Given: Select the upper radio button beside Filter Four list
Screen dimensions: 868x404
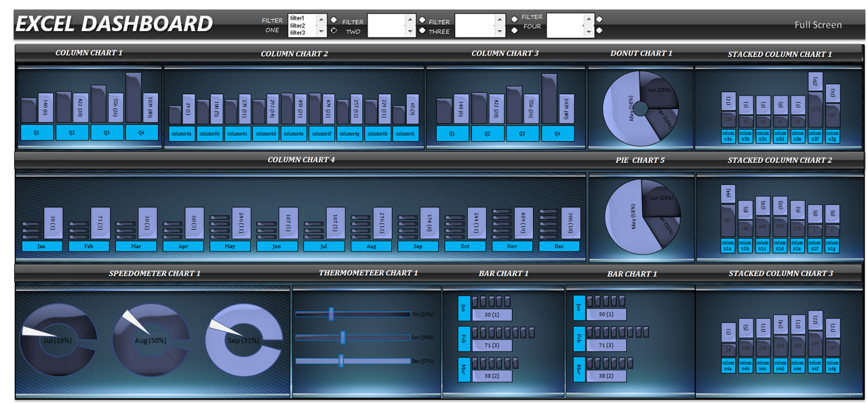Looking at the screenshot, I should point(599,19).
